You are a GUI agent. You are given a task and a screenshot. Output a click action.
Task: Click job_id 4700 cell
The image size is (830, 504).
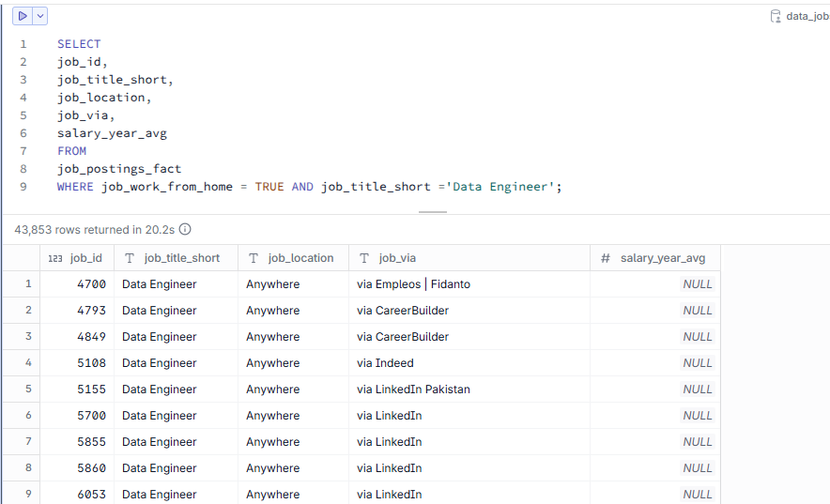pyautogui.click(x=77, y=284)
